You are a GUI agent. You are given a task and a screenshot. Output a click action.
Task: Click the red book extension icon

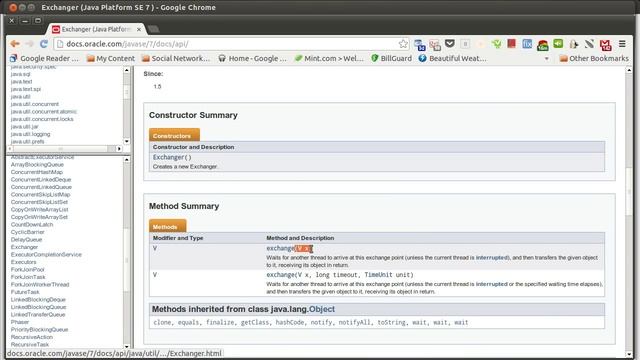point(511,44)
